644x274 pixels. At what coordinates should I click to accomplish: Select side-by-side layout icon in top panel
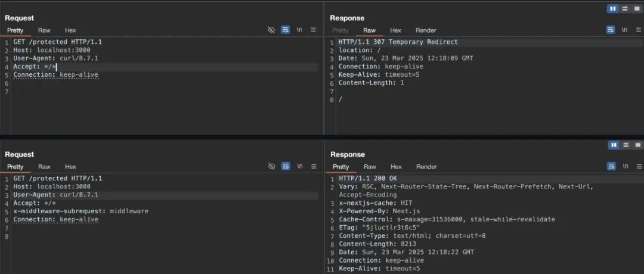click(x=613, y=8)
